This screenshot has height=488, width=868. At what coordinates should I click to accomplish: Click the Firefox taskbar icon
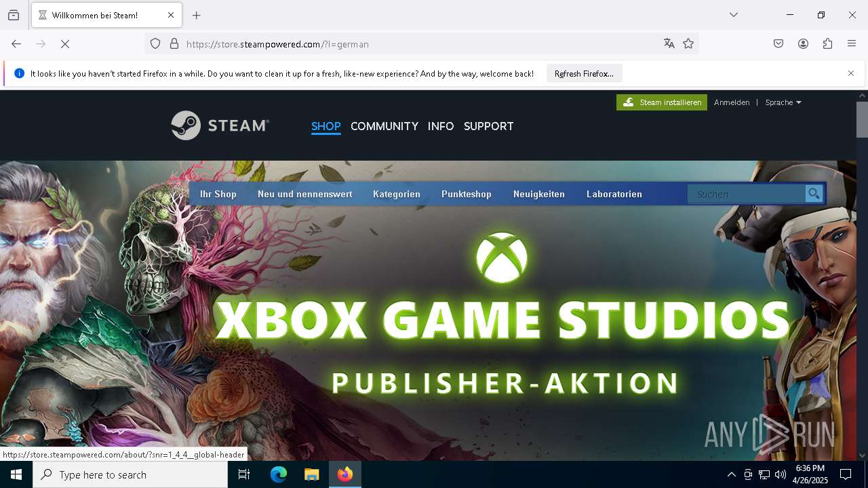point(345,474)
